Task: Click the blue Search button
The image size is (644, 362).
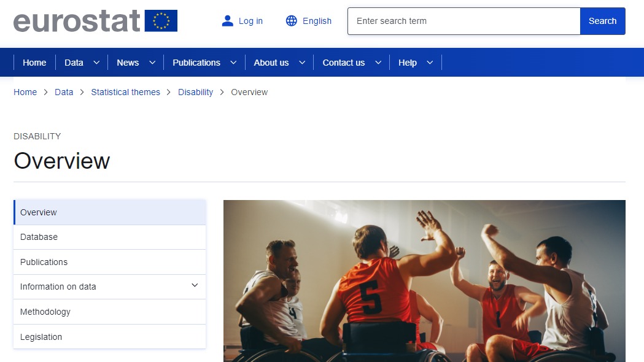Action: 602,21
